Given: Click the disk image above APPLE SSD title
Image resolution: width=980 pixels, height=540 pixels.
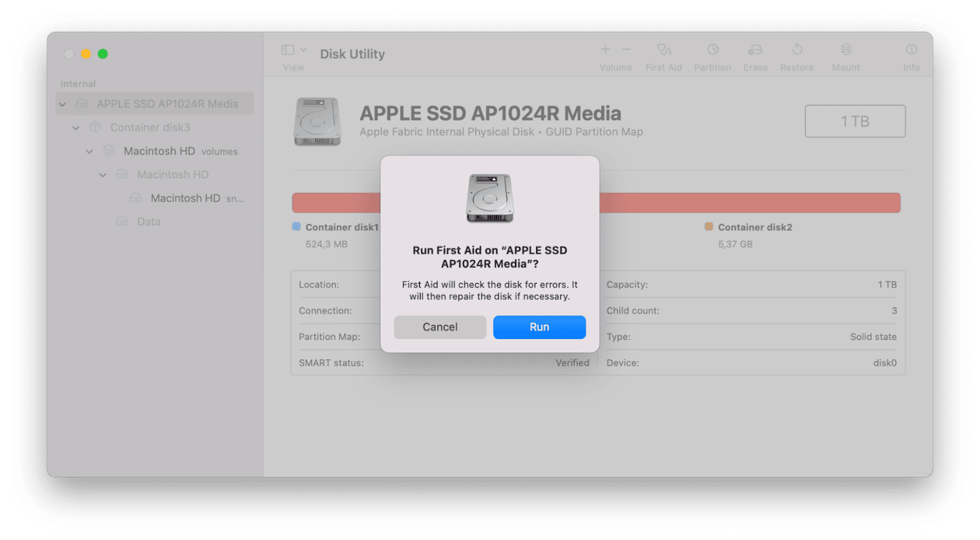Looking at the screenshot, I should click(x=317, y=121).
